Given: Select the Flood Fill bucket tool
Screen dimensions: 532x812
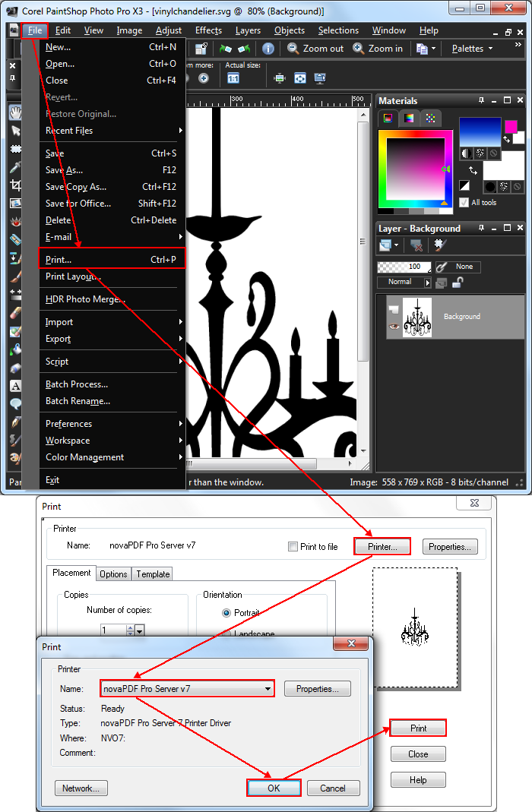Looking at the screenshot, I should 15,349.
